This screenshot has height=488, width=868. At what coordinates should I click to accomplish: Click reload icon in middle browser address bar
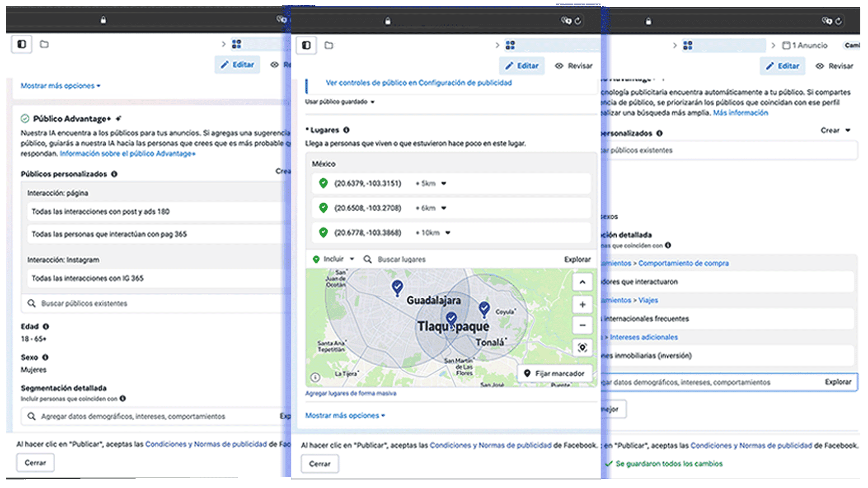[x=578, y=21]
